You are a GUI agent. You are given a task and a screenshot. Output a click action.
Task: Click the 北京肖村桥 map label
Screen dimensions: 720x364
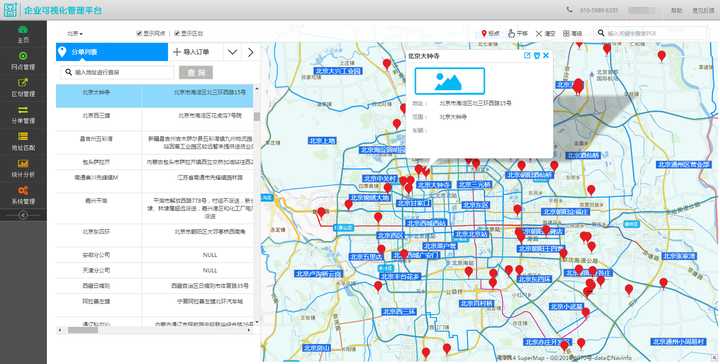[476, 303]
